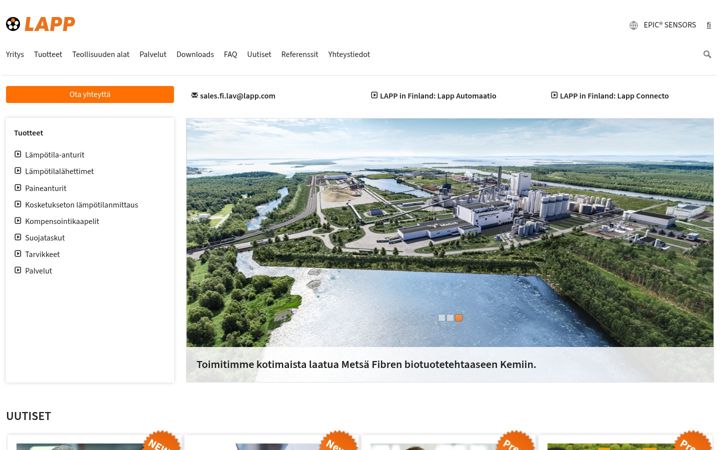Open Lämpötilalähettimet product category

pyautogui.click(x=59, y=171)
